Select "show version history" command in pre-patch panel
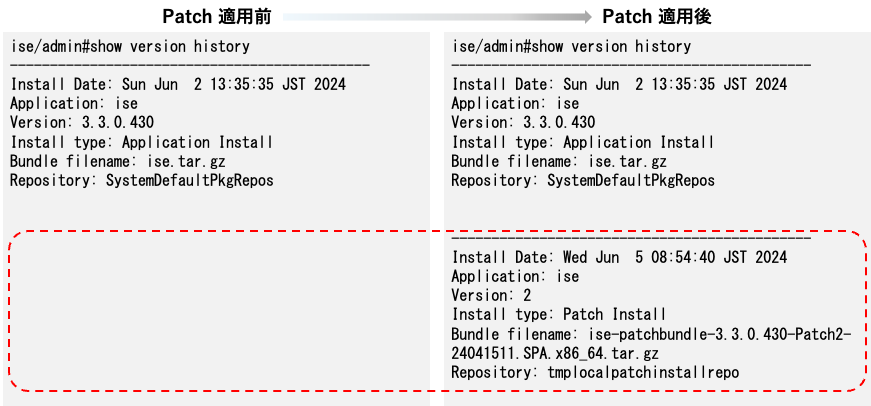The height and width of the screenshot is (406, 871). (170, 46)
